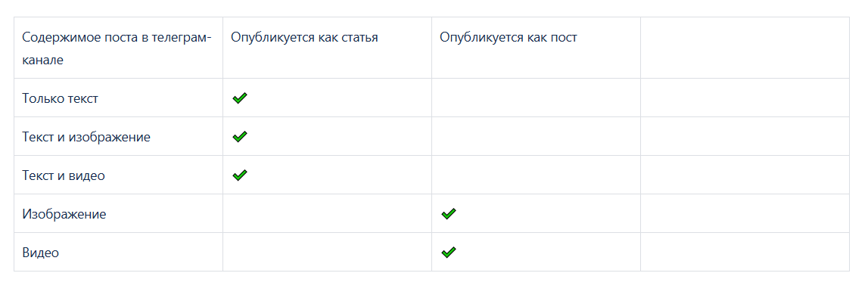The image size is (868, 301).
Task: Select the header cell Содержимое поста в телеграм-канале
Action: point(119,48)
